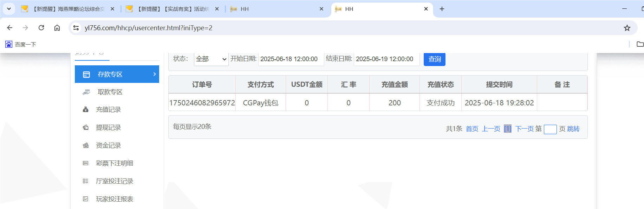644x209 pixels.
Task: Click the 充值金额 column header
Action: (x=395, y=85)
